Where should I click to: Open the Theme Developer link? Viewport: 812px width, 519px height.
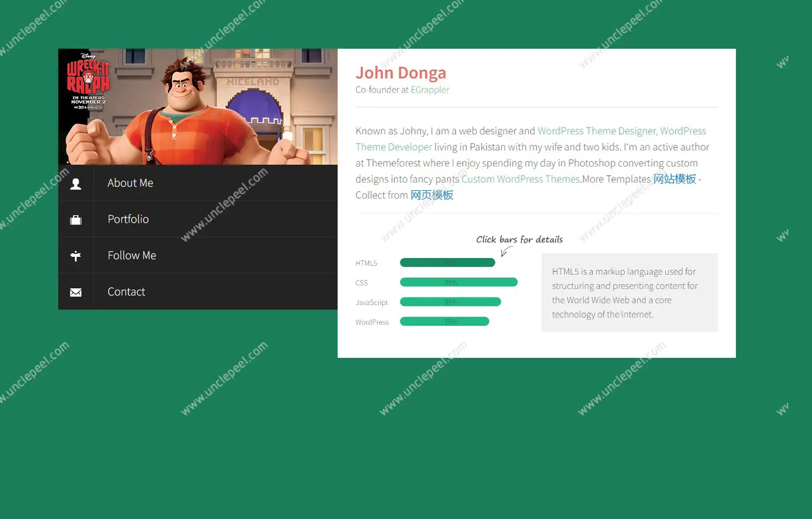pos(394,147)
